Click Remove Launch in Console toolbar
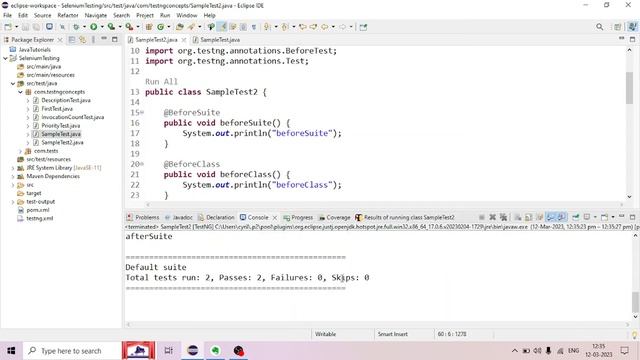 [493, 217]
